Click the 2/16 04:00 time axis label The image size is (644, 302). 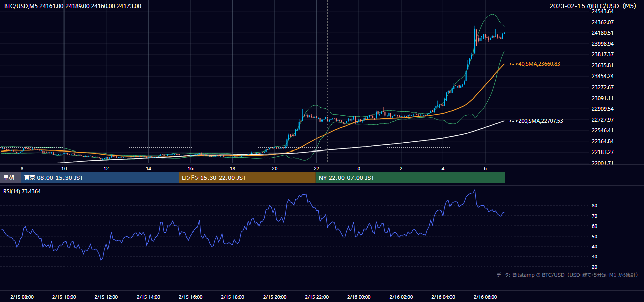[442, 297]
